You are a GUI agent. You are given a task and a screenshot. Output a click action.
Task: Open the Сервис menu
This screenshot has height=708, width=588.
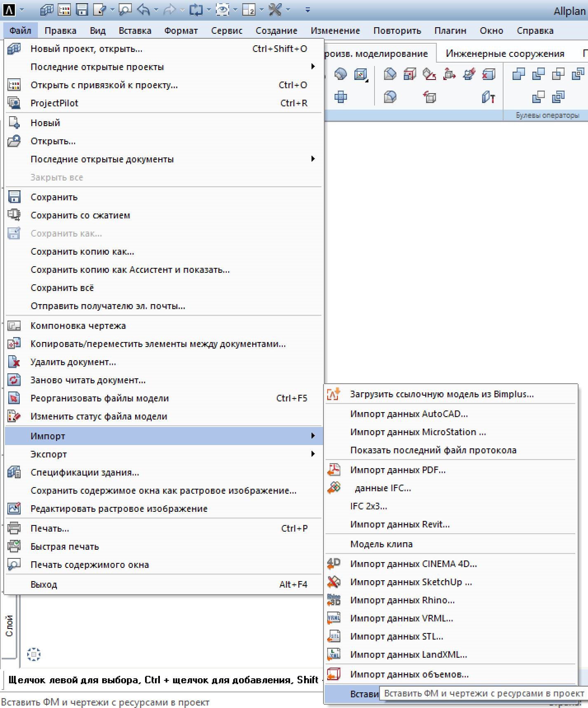click(227, 30)
